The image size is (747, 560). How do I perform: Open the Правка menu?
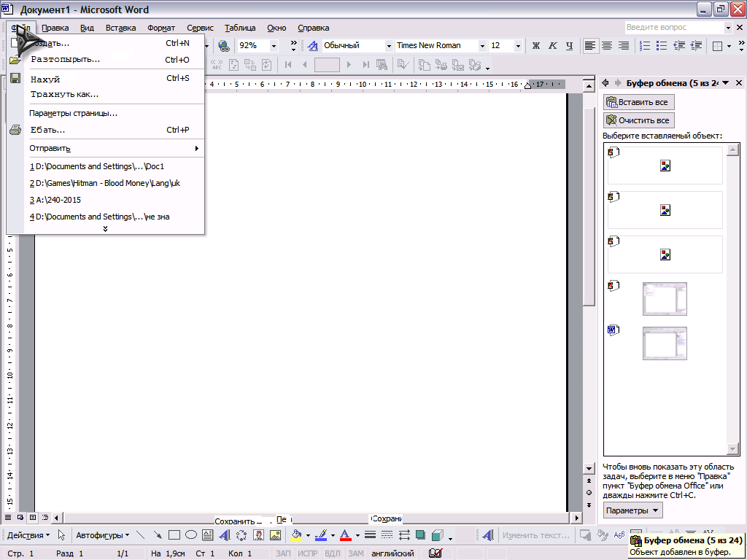[55, 28]
